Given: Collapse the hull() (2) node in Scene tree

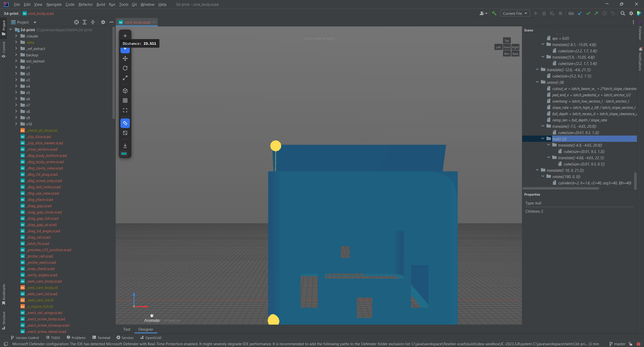Looking at the screenshot, I should click(543, 138).
